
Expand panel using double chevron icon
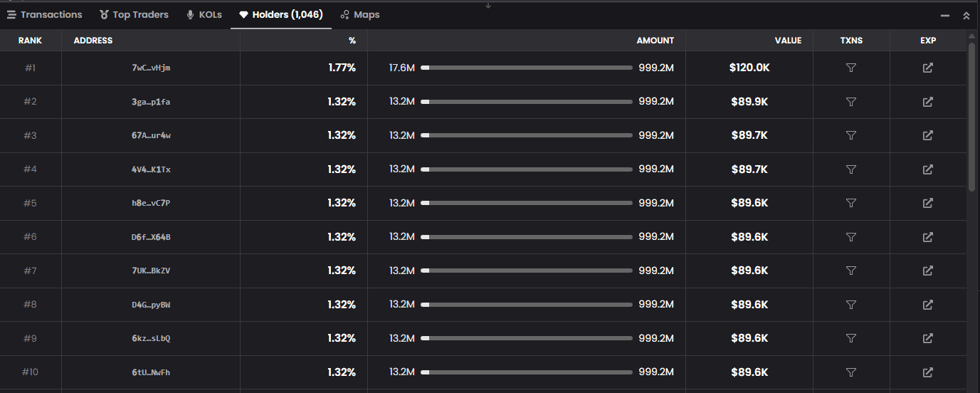click(966, 15)
